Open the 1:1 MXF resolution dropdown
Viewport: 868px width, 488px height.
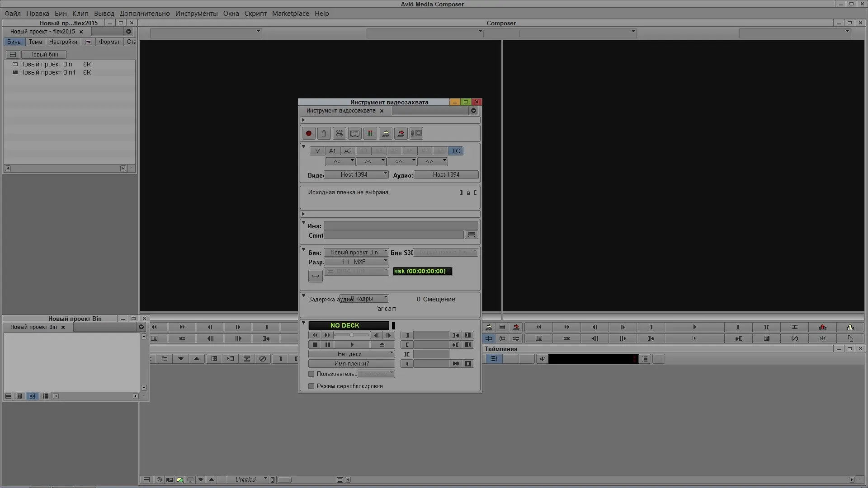point(356,262)
